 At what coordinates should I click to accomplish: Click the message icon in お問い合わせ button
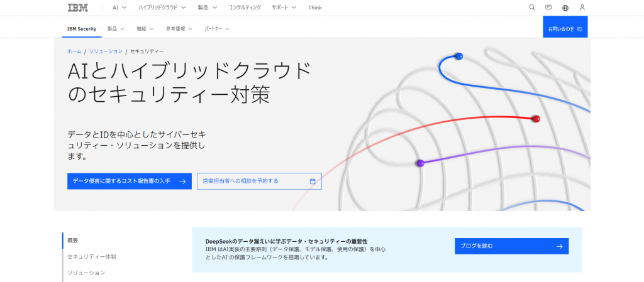pyautogui.click(x=579, y=29)
